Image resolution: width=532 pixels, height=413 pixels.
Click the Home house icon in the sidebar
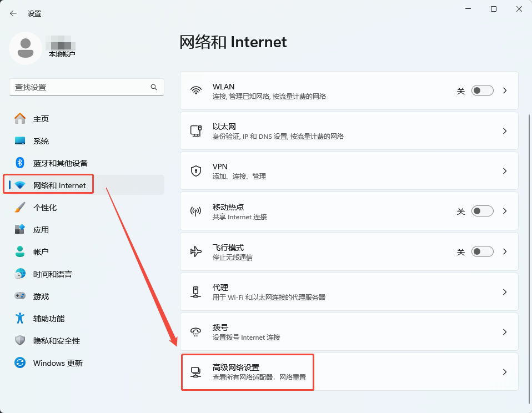[x=20, y=118]
